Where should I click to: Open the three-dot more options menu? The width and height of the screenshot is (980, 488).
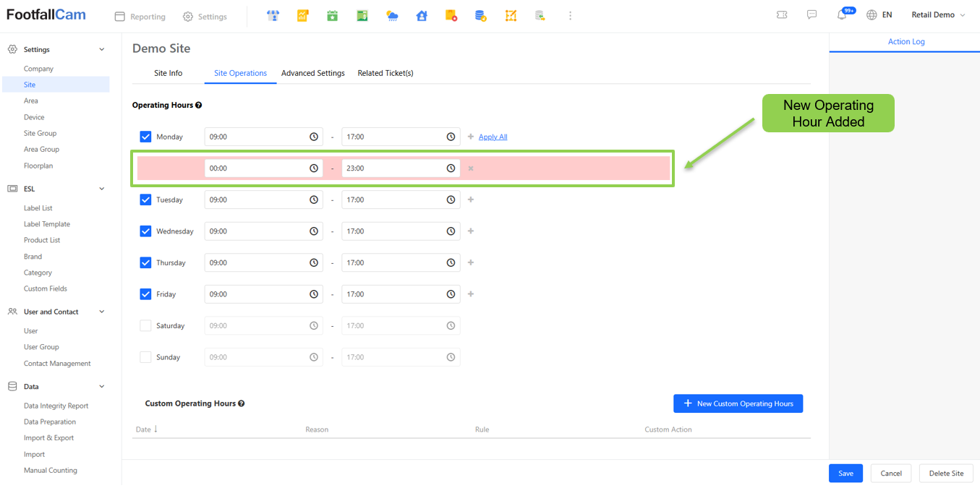570,16
